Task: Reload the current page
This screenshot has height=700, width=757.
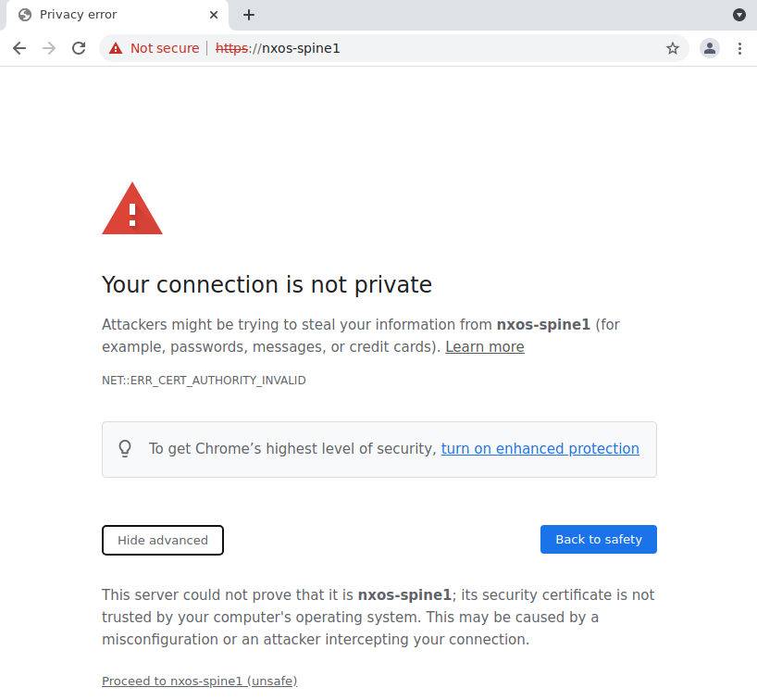Action: [x=79, y=48]
